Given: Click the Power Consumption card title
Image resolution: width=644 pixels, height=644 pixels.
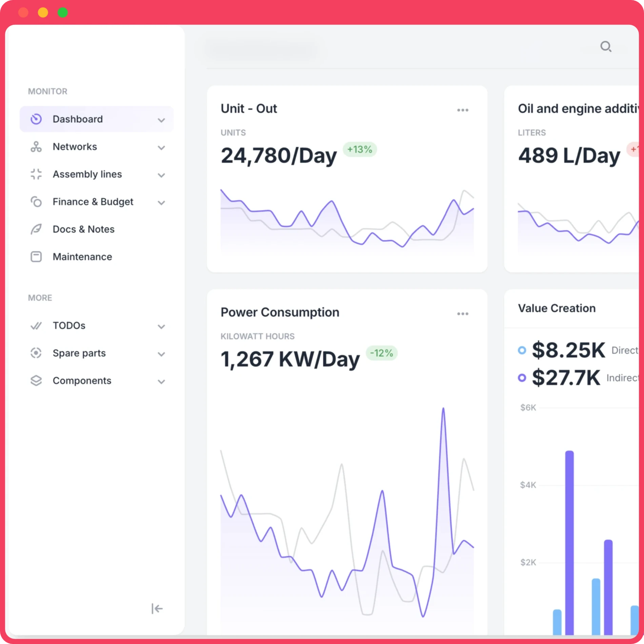Looking at the screenshot, I should tap(280, 312).
